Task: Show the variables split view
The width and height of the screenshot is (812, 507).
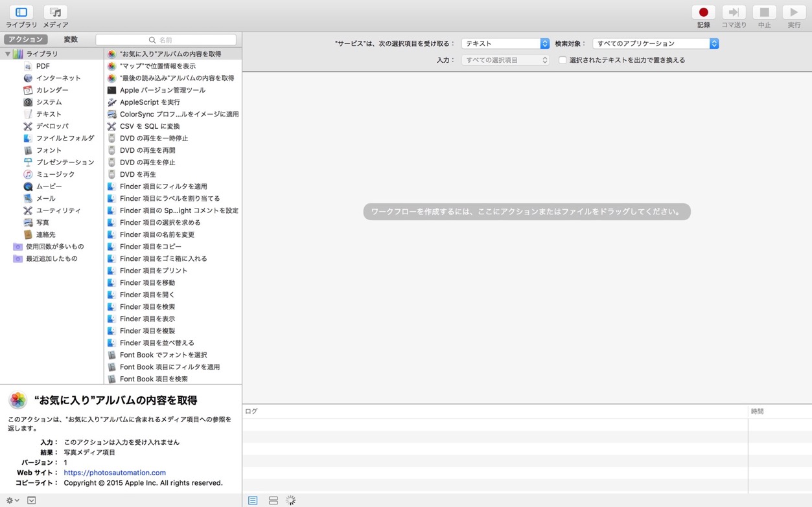Action: point(273,501)
